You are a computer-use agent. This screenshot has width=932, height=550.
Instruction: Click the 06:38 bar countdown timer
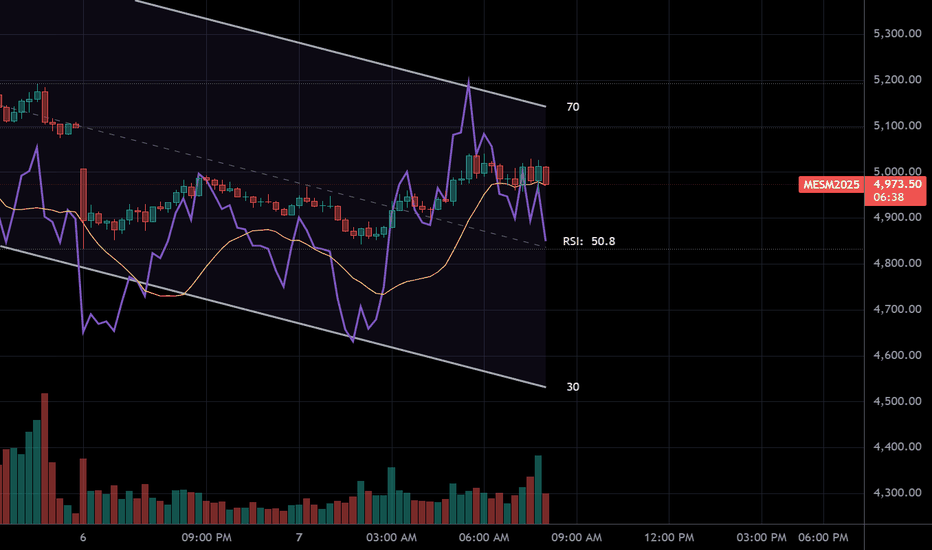(889, 197)
